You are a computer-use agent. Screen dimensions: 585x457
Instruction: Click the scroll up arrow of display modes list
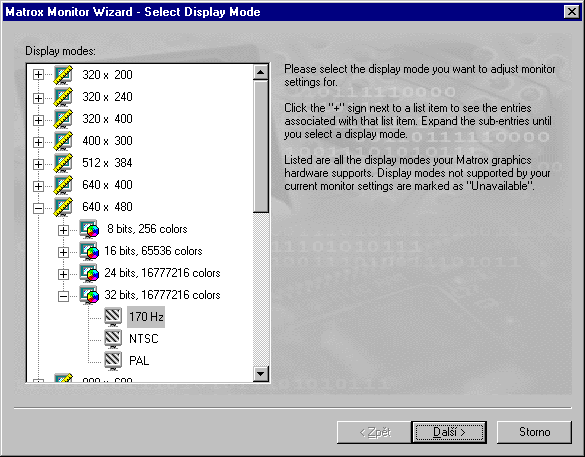coord(261,72)
